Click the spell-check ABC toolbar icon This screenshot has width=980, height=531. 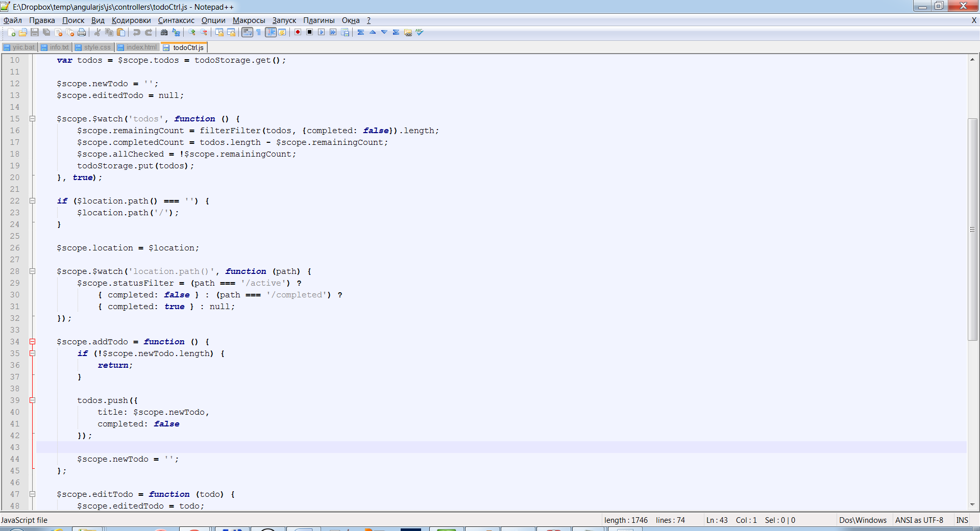click(x=420, y=32)
